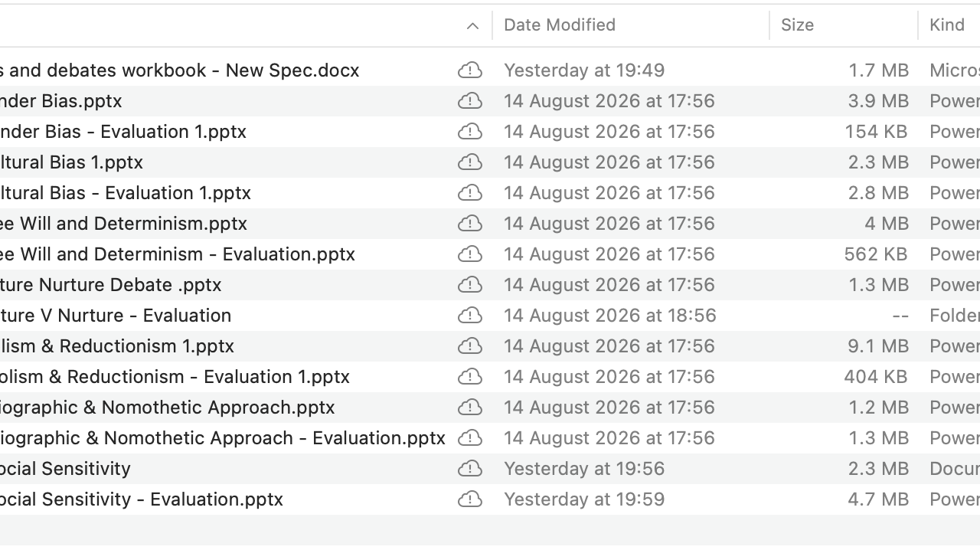
Task: Select the Social Sensitivity document row
Action: (490, 469)
